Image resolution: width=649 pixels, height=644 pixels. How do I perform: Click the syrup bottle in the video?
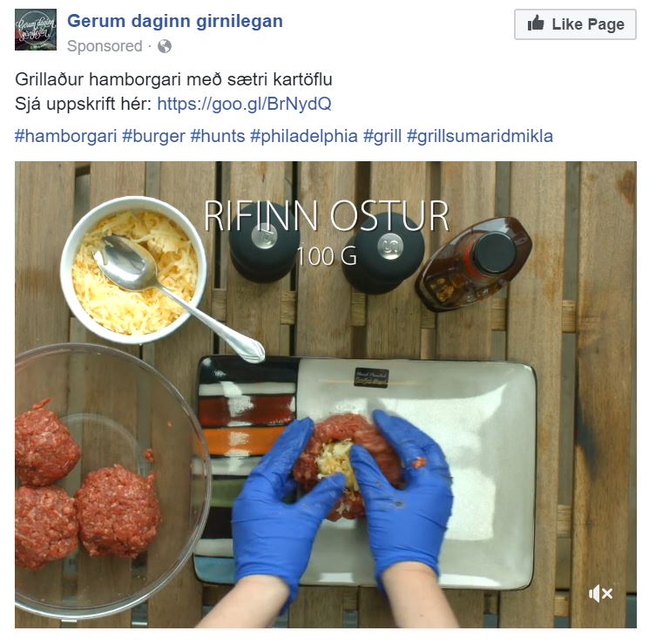[474, 264]
